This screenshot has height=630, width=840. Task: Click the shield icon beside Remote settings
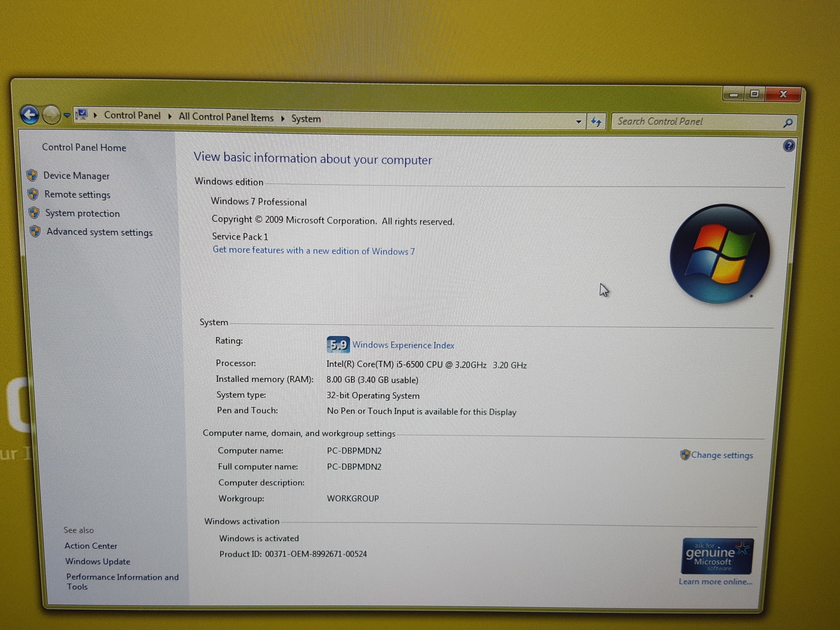click(33, 194)
